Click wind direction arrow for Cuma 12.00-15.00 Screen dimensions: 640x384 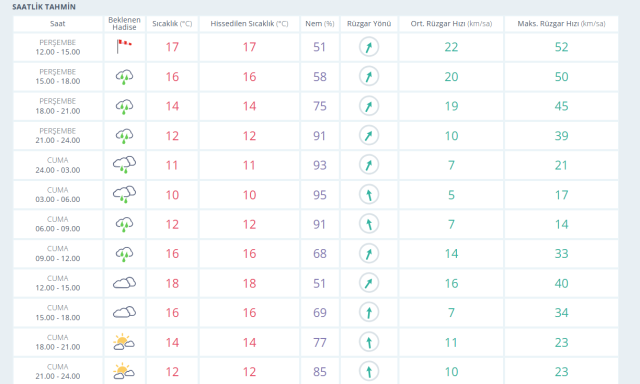point(369,283)
